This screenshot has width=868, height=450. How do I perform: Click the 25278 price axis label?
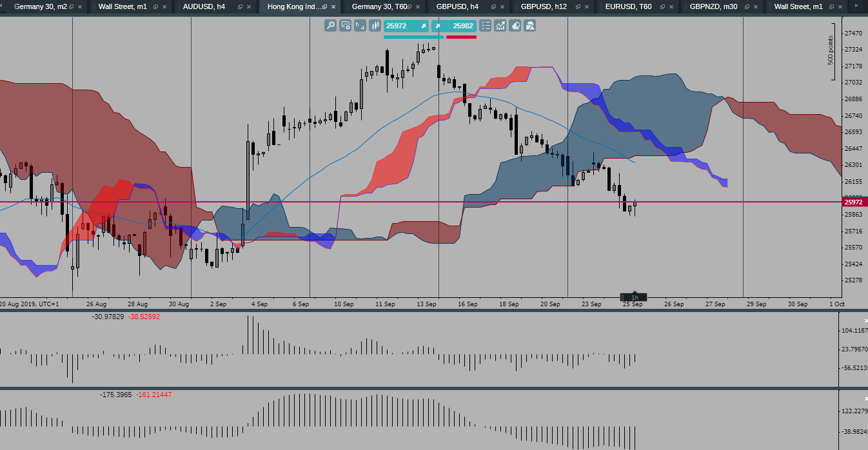tap(853, 280)
